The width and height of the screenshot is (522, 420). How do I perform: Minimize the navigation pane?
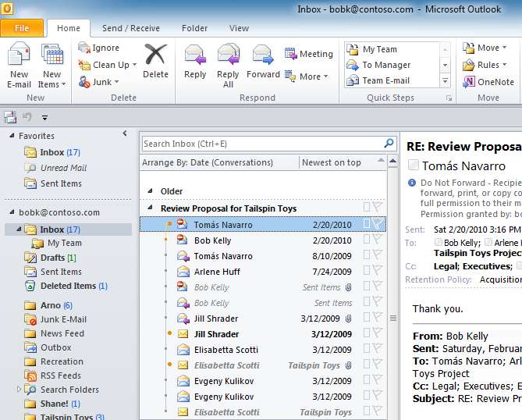point(125,133)
